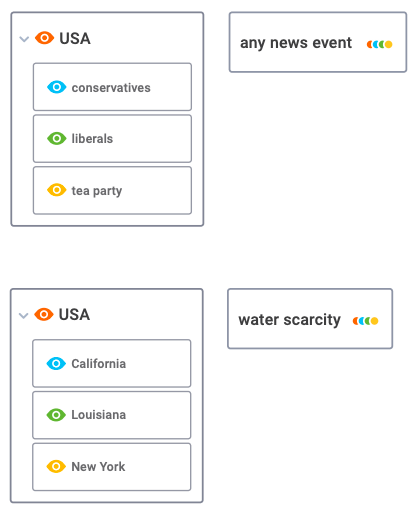Select the tea party item
The width and height of the screenshot is (415, 514).
[x=112, y=190]
